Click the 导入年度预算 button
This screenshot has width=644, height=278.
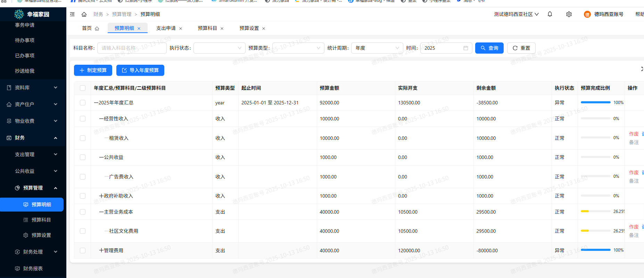point(140,70)
